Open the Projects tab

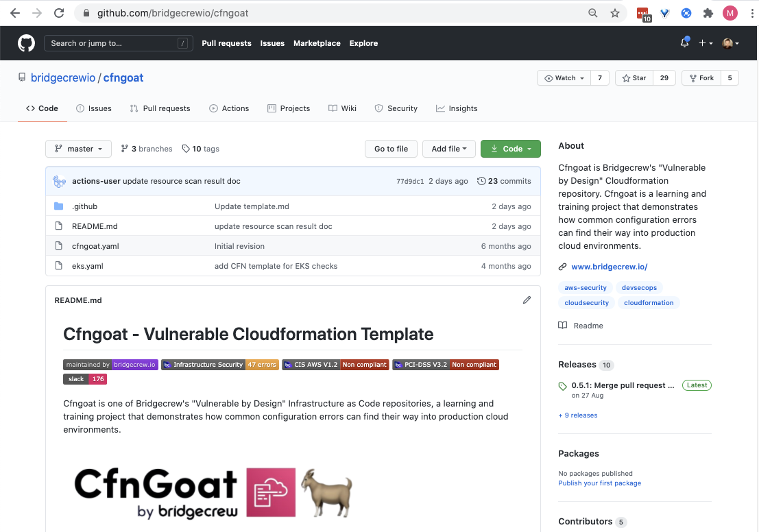pos(289,108)
